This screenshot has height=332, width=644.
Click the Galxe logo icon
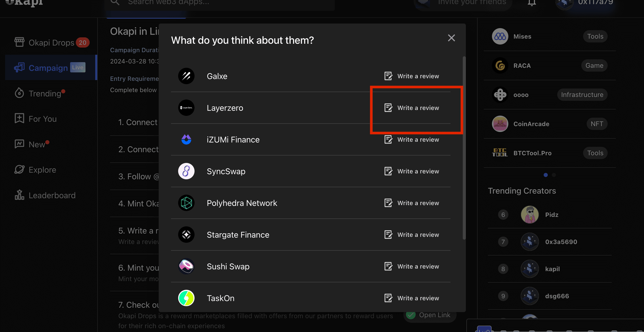tap(186, 76)
